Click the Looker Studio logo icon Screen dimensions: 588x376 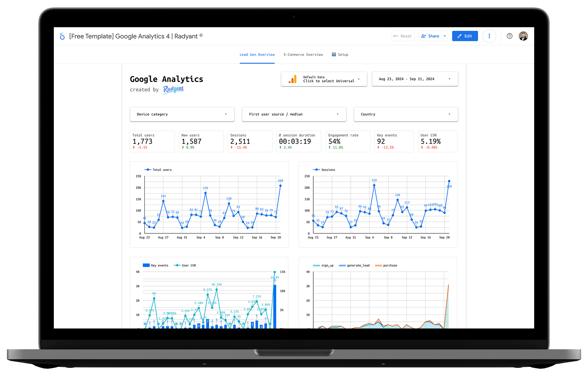62,36
